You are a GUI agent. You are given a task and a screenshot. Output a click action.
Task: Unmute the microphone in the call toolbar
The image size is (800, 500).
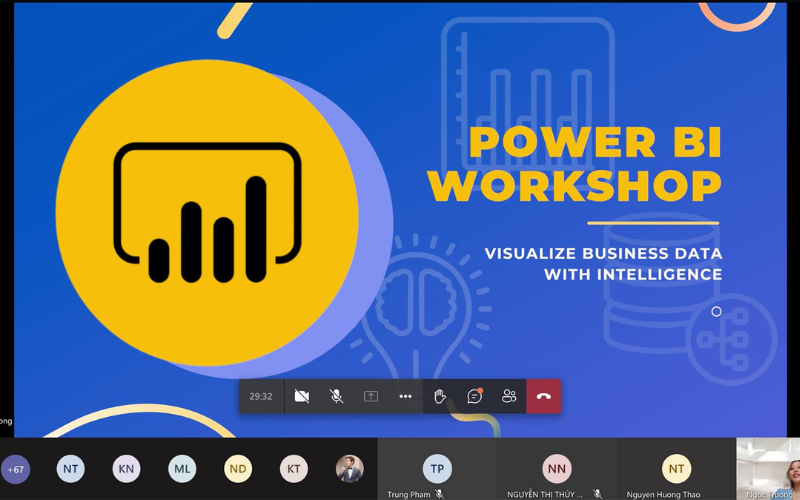(336, 396)
